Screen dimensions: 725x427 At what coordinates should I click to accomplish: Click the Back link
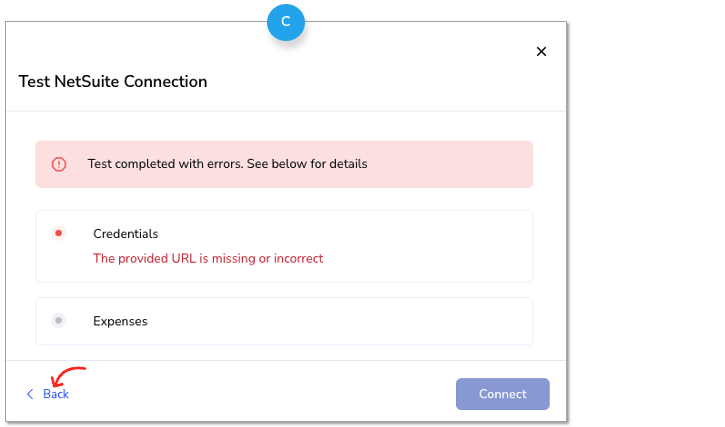(x=56, y=394)
